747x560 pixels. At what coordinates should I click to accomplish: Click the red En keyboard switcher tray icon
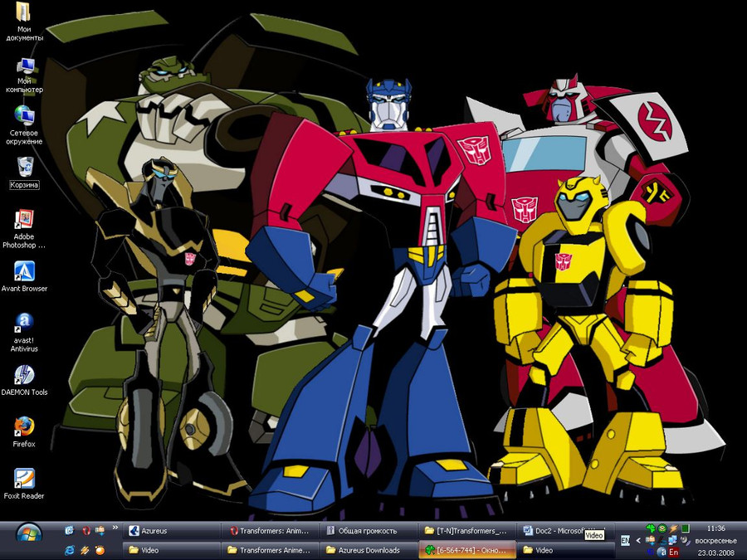[674, 552]
